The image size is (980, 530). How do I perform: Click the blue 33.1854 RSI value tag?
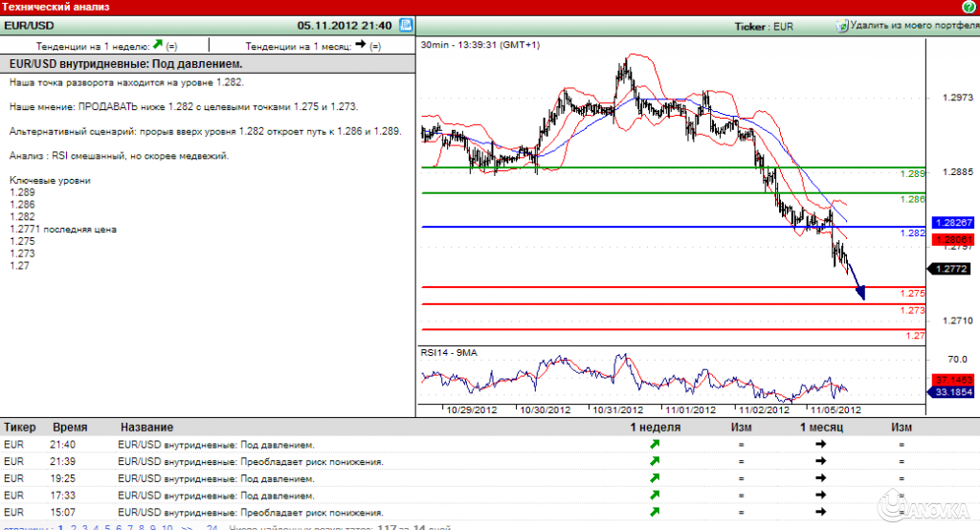953,392
